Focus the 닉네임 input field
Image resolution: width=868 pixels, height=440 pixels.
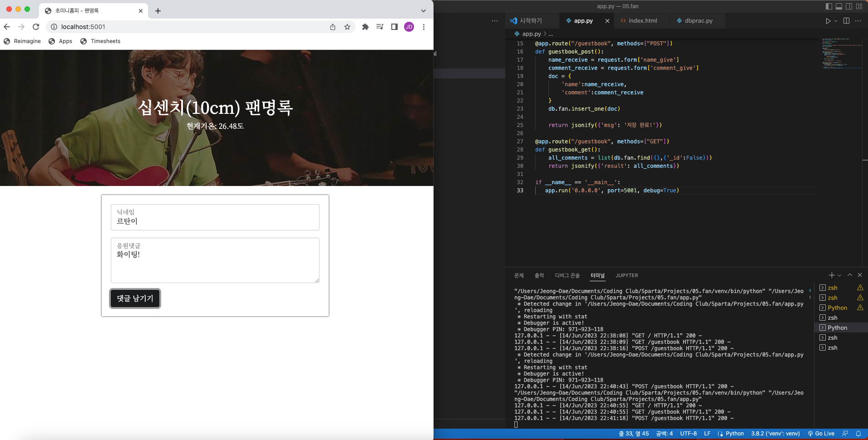[215, 217]
